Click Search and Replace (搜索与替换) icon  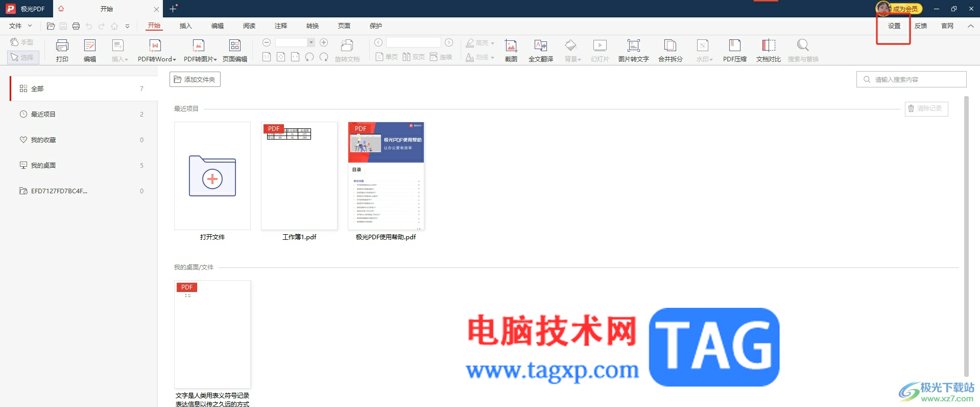(x=803, y=46)
